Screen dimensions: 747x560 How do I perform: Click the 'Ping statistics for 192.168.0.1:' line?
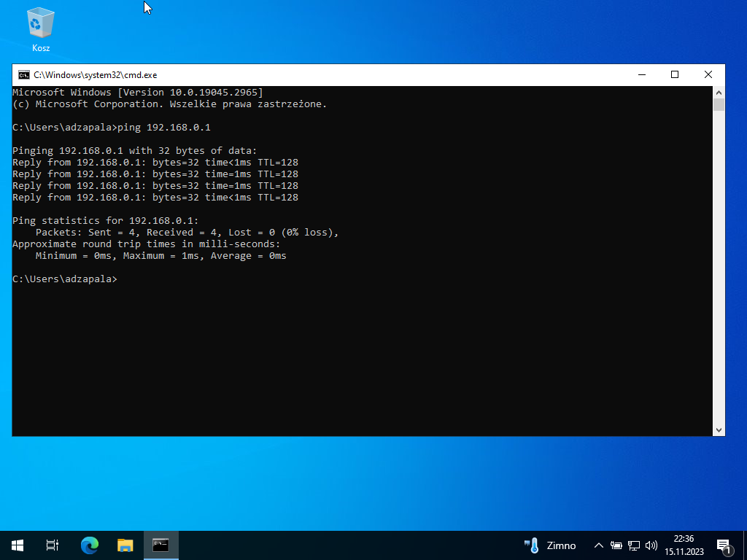pos(105,220)
